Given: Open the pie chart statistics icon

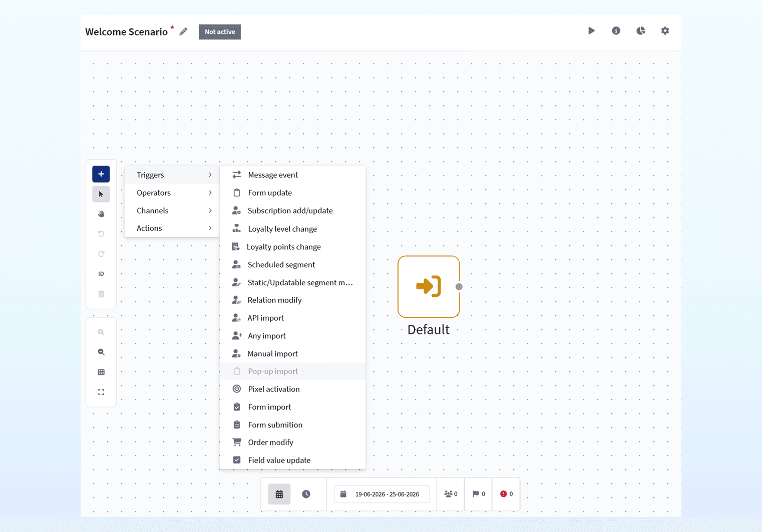Looking at the screenshot, I should [x=640, y=31].
